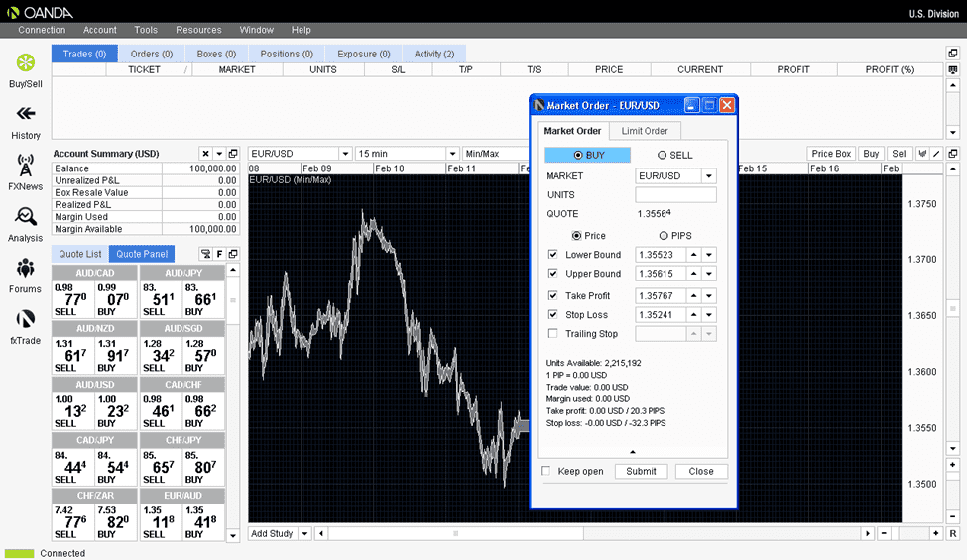
Task: Open the Tools menu
Action: tap(146, 30)
